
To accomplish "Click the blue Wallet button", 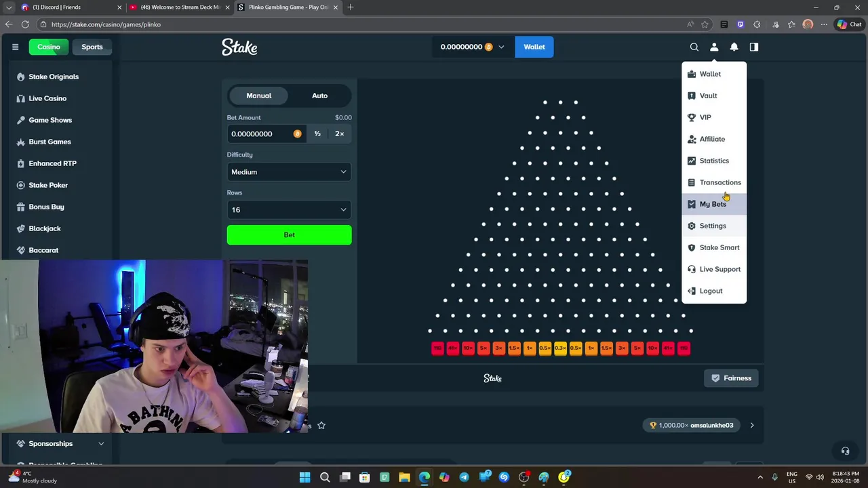I will pos(534,47).
